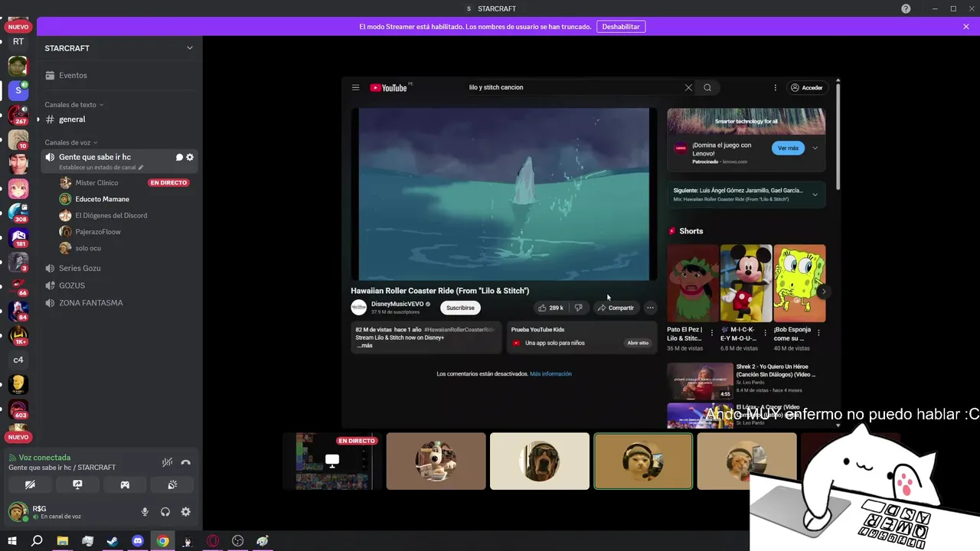This screenshot has width=980, height=551.
Task: Open Pato El Pez short thumbnail
Action: 692,283
